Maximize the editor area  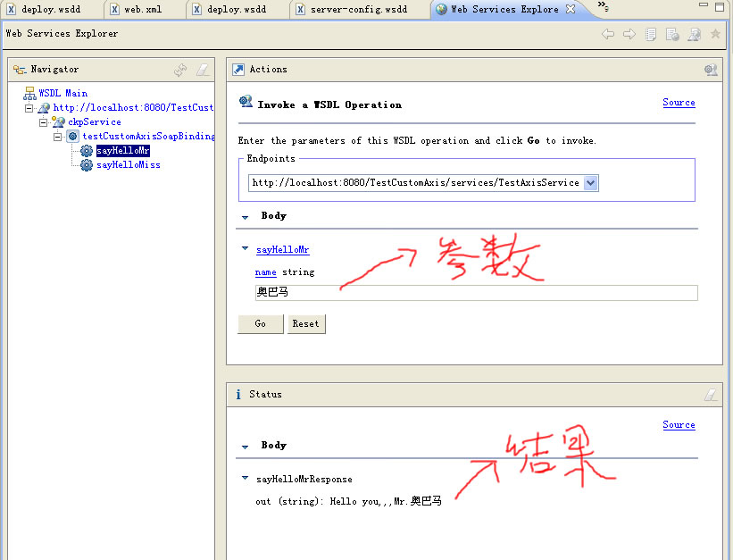720,6
